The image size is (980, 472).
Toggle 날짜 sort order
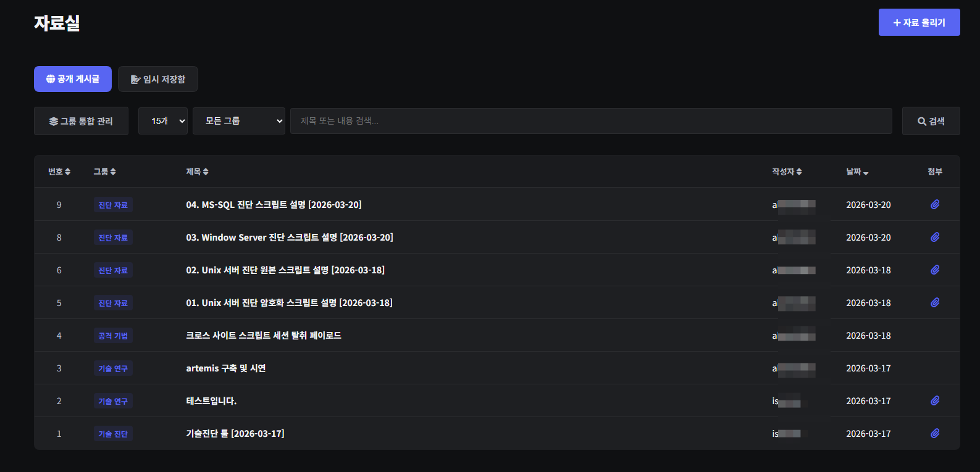click(x=857, y=172)
